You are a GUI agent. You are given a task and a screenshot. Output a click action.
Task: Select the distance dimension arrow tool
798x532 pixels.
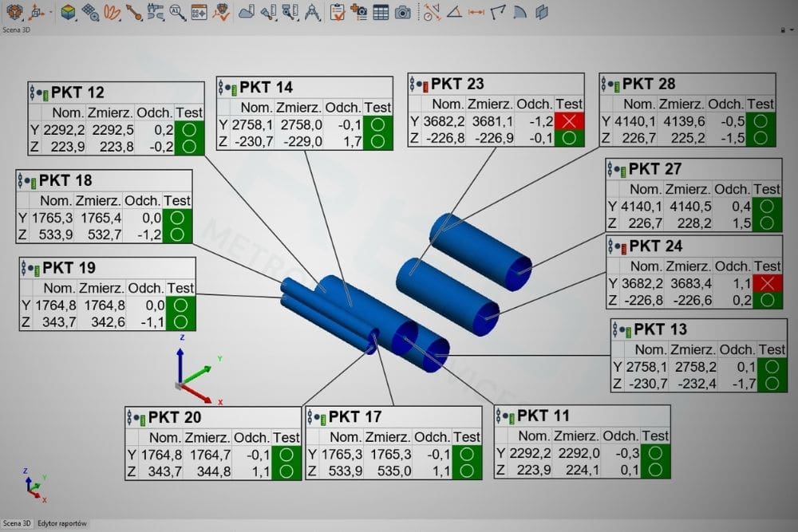pyautogui.click(x=476, y=12)
